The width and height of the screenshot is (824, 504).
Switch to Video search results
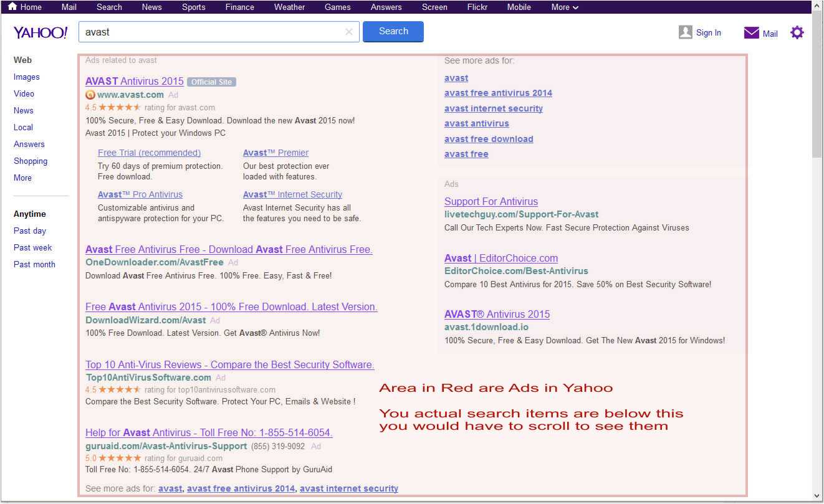(x=24, y=93)
